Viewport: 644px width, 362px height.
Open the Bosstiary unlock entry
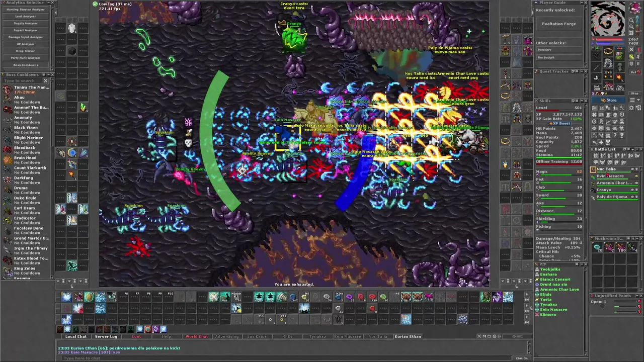click(559, 50)
